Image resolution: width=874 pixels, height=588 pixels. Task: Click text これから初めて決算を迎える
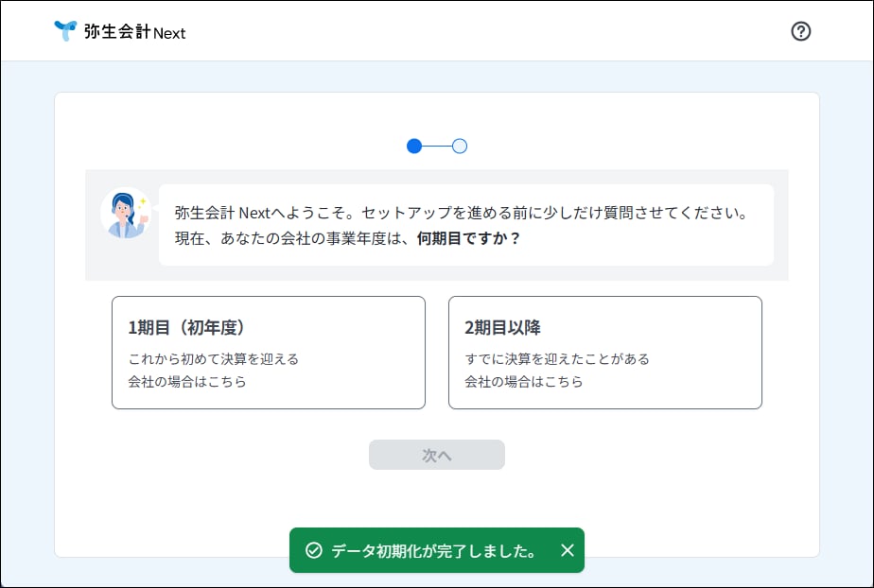point(214,358)
